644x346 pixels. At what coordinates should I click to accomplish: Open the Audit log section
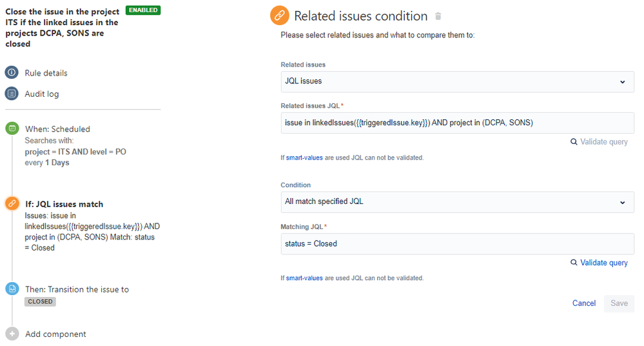[x=42, y=94]
